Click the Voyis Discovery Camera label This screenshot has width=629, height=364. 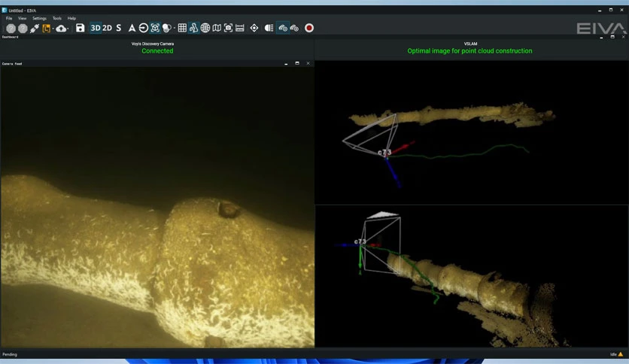tap(153, 44)
